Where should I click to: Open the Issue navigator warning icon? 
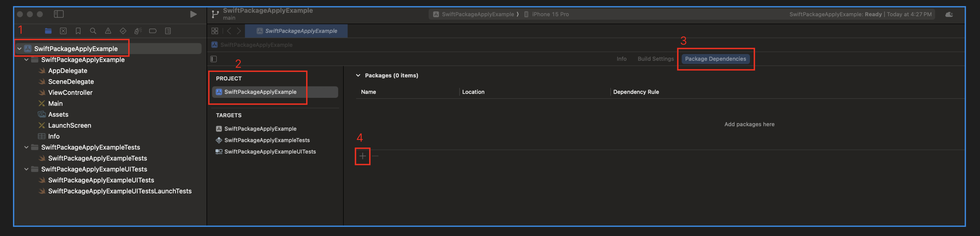click(x=108, y=31)
